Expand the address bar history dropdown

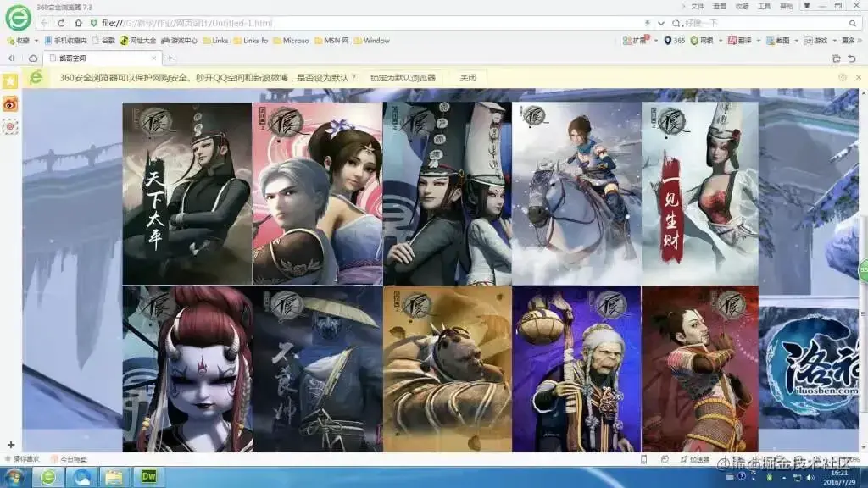pos(661,23)
